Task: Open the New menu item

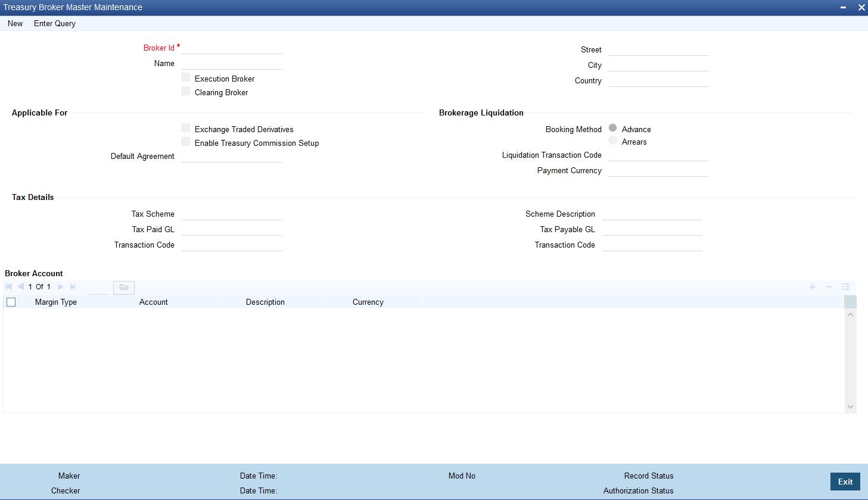Action: [15, 24]
